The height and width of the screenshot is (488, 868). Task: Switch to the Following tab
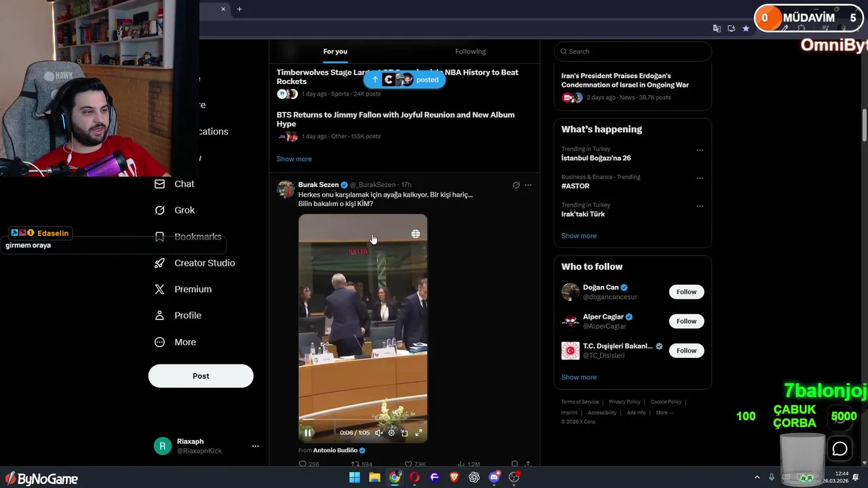click(471, 52)
